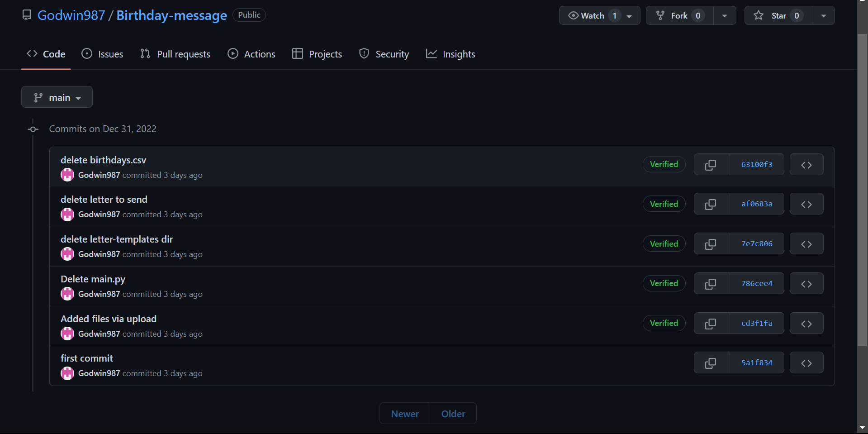Open the Insights tab

451,54
